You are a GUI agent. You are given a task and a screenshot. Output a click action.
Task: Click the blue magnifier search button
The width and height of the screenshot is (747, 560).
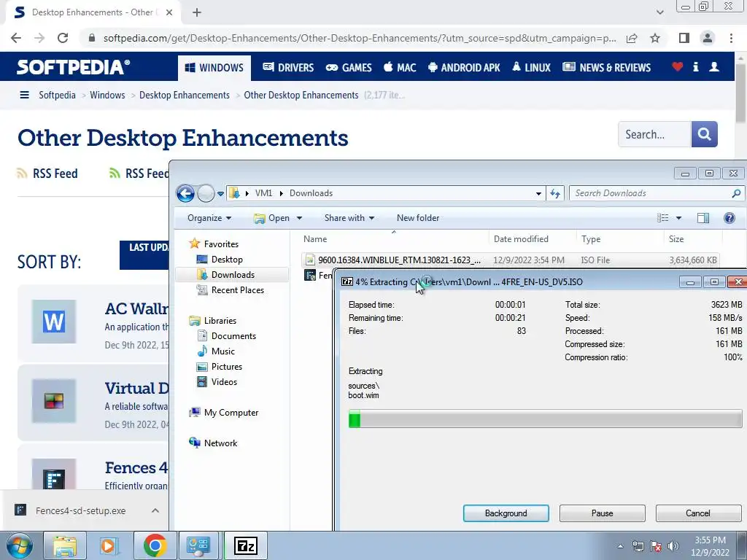pyautogui.click(x=704, y=134)
